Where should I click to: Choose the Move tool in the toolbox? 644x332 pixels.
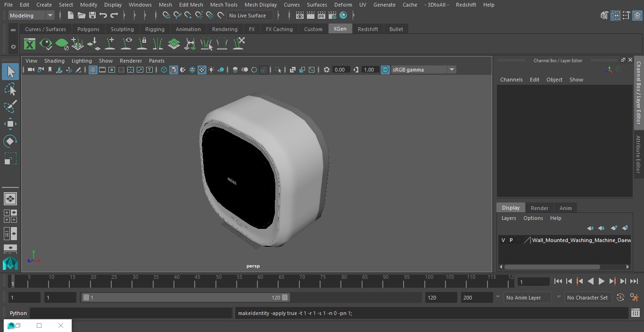[10, 124]
